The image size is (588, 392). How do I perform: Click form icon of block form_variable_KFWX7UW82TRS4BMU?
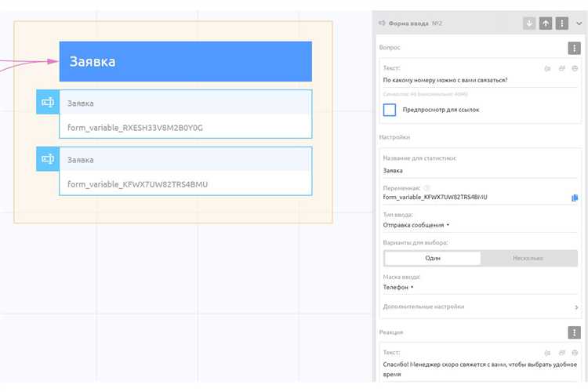pos(48,159)
